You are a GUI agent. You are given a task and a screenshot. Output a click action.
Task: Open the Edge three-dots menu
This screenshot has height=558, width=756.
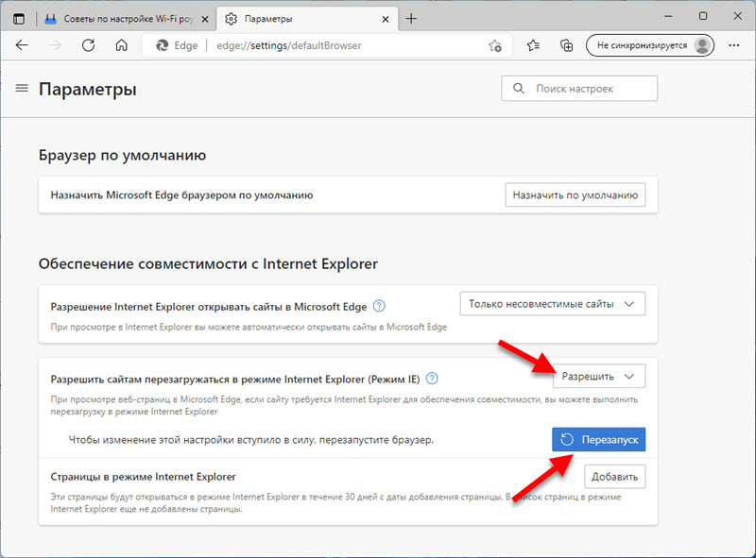click(734, 44)
